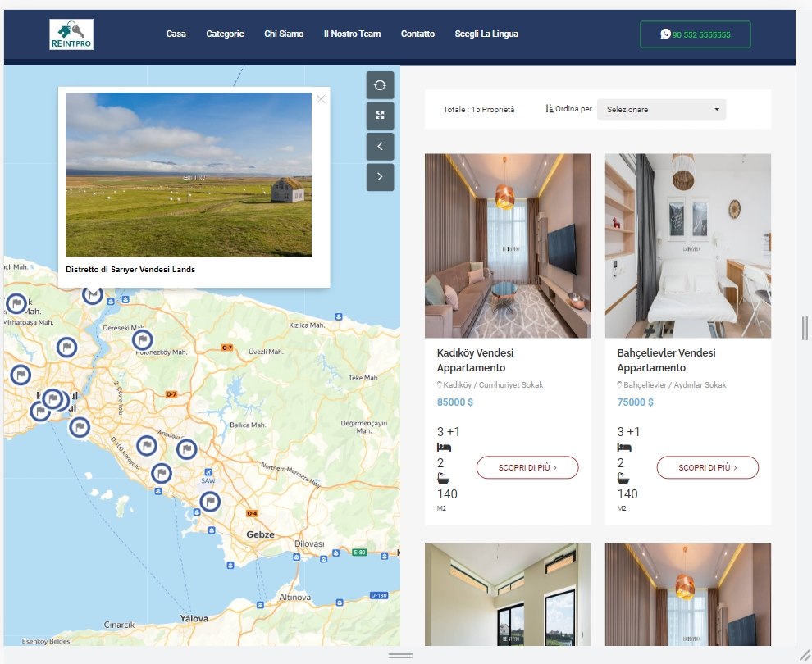The image size is (812, 664).
Task: Open the empty room photo below the Kadıköy card
Action: [x=508, y=594]
